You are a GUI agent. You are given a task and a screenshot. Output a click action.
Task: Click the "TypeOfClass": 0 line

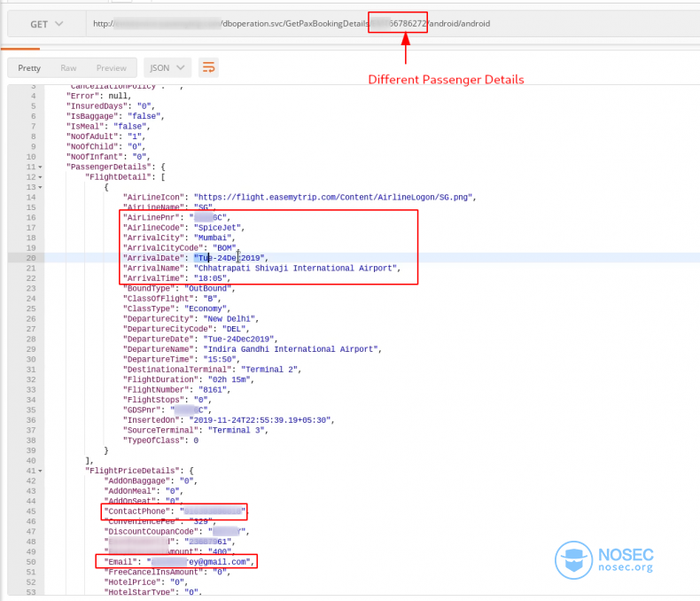pyautogui.click(x=160, y=441)
